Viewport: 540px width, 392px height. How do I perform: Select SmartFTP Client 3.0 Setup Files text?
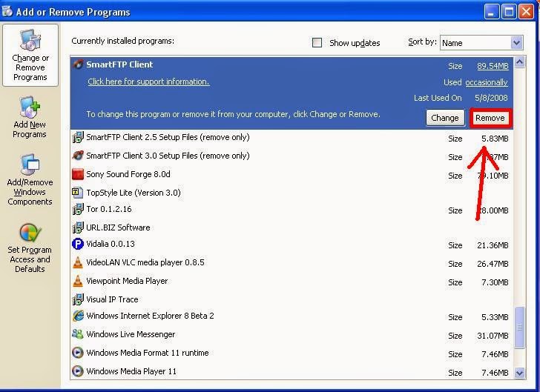coord(168,156)
